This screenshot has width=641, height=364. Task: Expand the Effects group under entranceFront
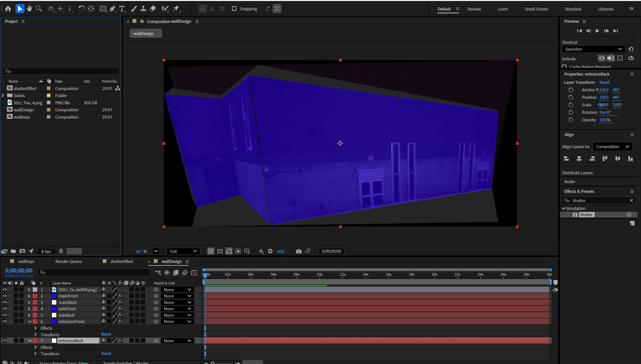click(35, 328)
